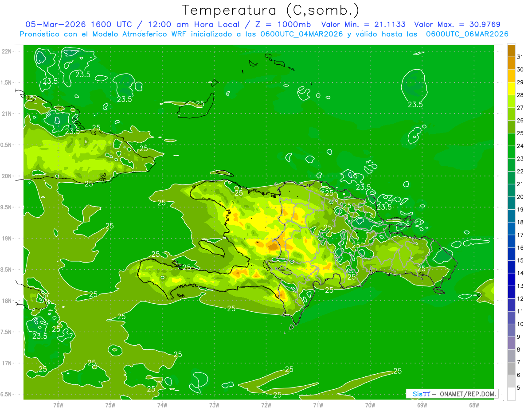The image size is (532, 411).
Task: Click the color bar label 17
Action: [x=520, y=235]
